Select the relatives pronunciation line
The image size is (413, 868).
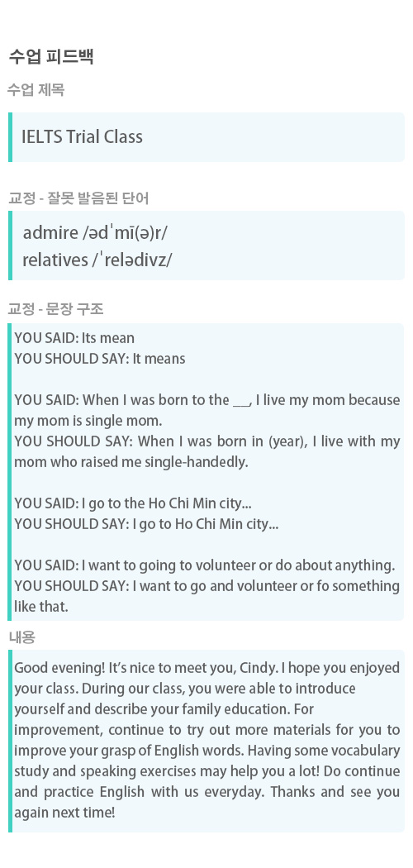[x=97, y=260]
